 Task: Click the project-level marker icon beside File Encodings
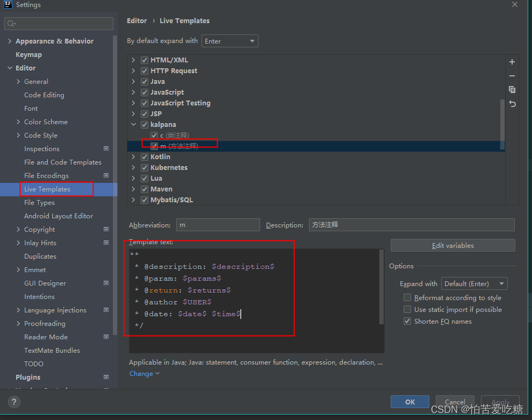coord(106,175)
